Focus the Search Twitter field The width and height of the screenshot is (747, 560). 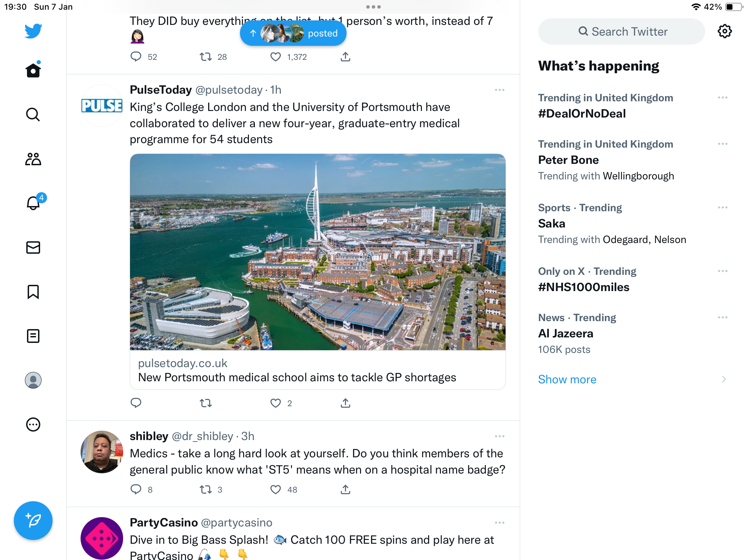pyautogui.click(x=621, y=31)
